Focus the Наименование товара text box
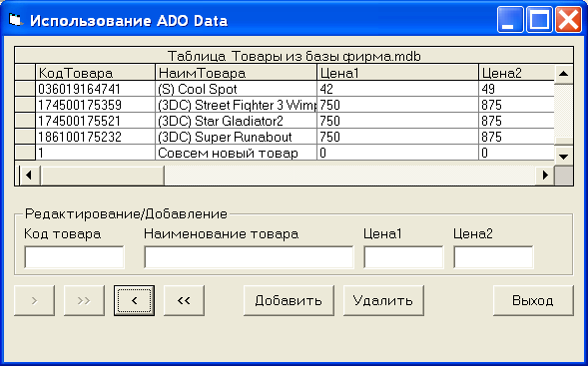The height and width of the screenshot is (366, 588). coord(249,257)
